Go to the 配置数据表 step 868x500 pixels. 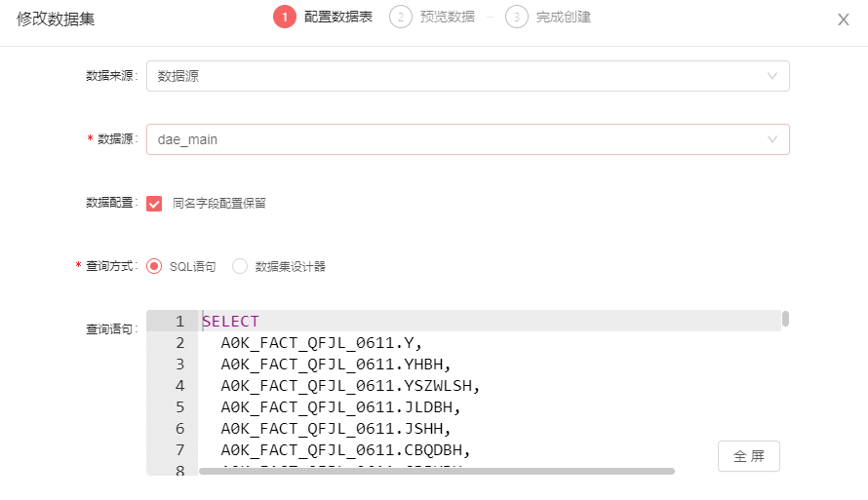[x=337, y=18]
